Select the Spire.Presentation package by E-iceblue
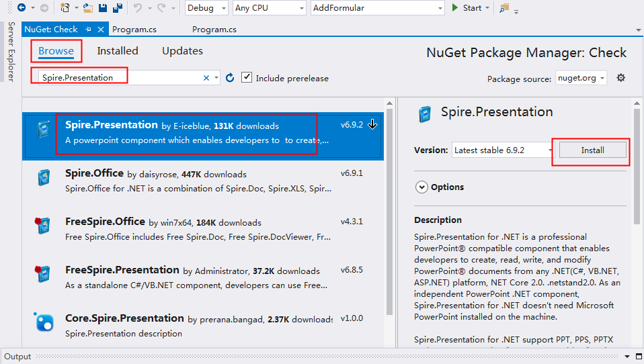 pos(203,136)
